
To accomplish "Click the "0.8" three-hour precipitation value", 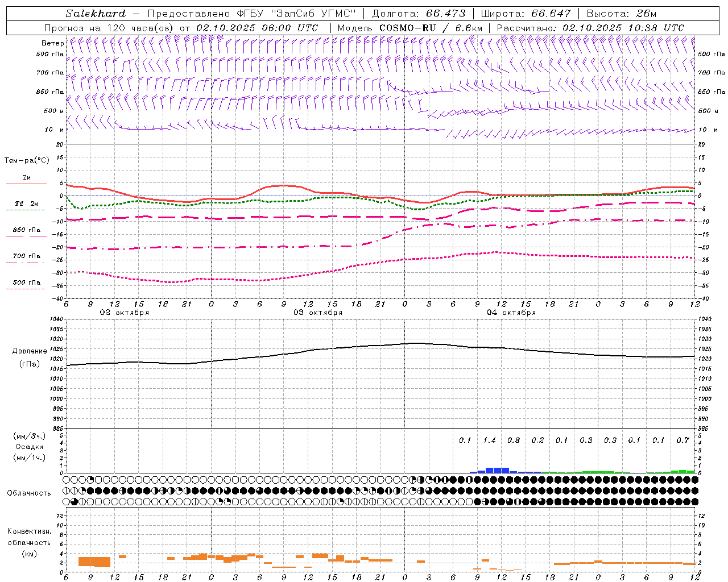I will pyautogui.click(x=514, y=440).
